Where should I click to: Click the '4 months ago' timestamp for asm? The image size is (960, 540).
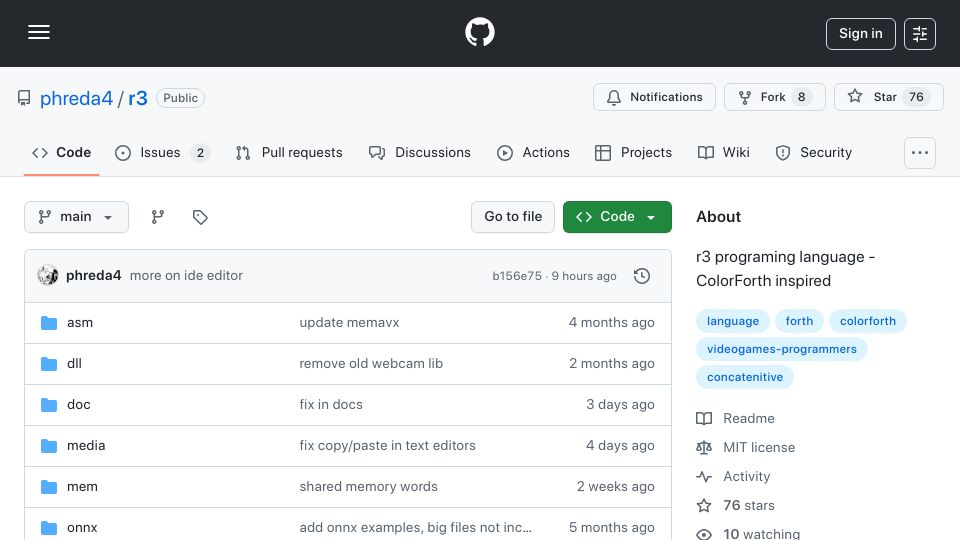[611, 323]
